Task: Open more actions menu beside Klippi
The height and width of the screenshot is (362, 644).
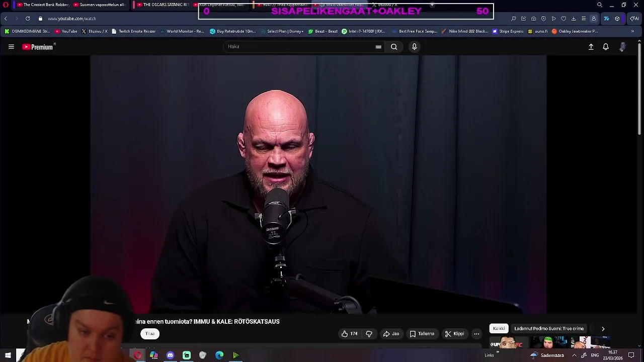Action: point(476,334)
